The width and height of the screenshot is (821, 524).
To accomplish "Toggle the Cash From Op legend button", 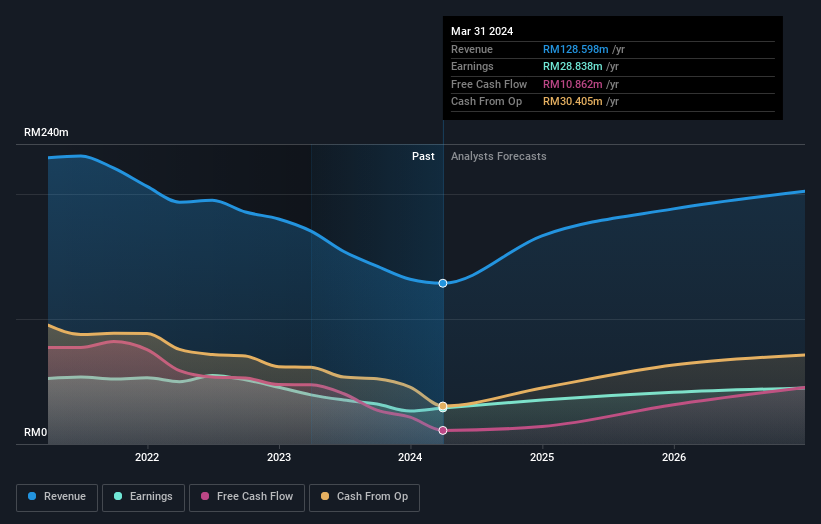I will click(364, 497).
